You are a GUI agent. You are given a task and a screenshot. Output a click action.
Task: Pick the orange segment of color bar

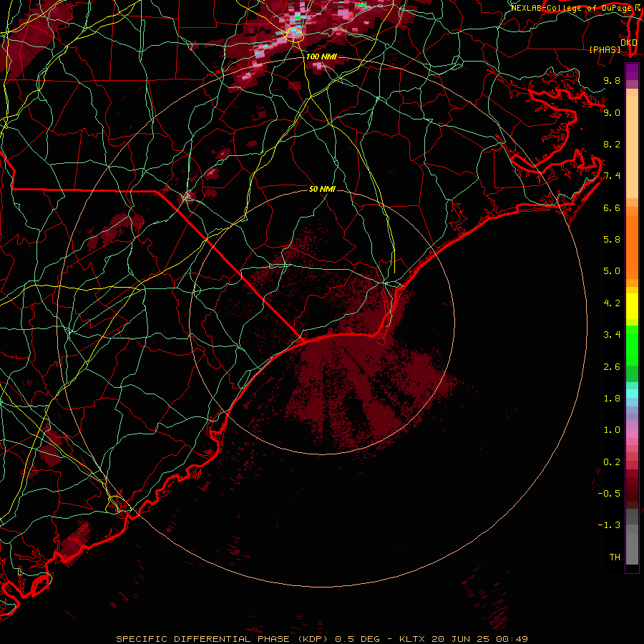[x=632, y=246]
